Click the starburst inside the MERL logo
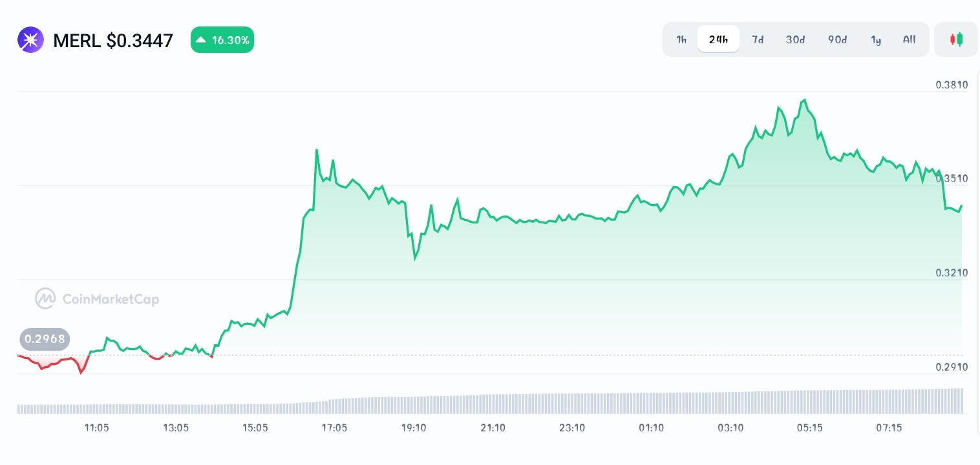Viewport: 980px width, 465px height. (x=30, y=39)
